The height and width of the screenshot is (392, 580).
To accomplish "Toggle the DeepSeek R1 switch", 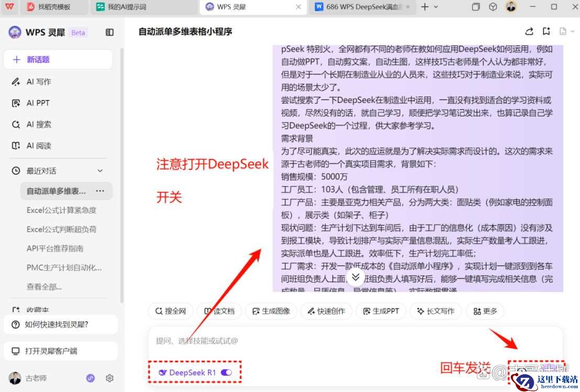I will 226,373.
